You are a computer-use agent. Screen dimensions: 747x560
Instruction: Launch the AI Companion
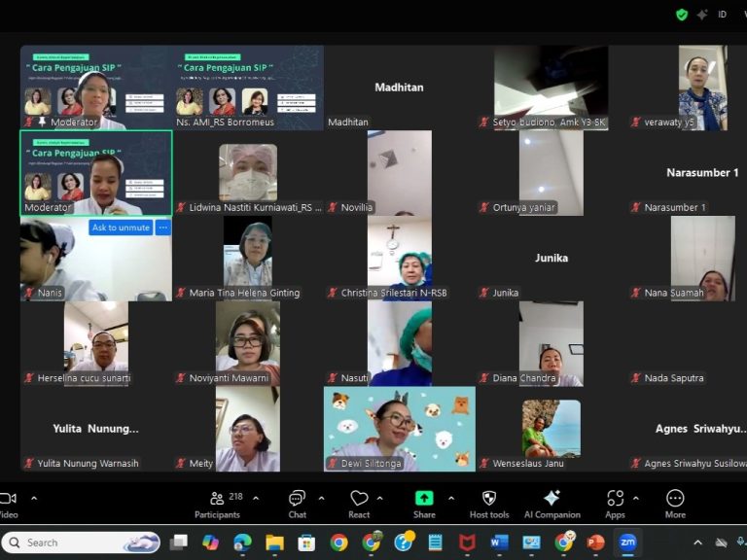click(551, 500)
